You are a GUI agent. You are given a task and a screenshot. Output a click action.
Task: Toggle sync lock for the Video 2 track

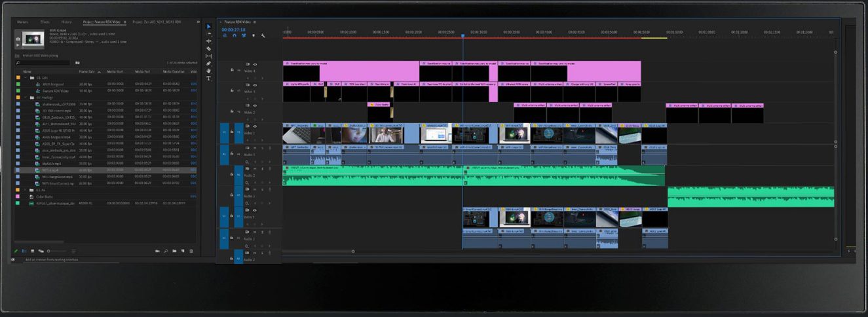pos(248,105)
